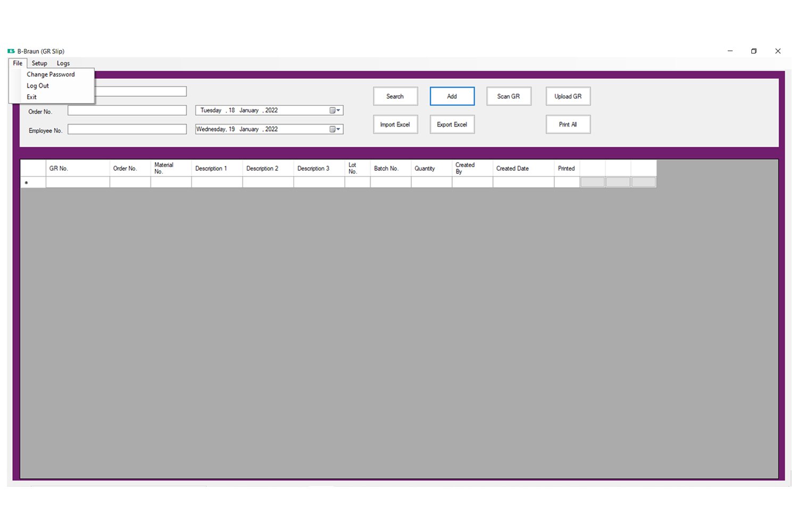Open the calendar dropdown for Wednesday 19 January

click(335, 129)
